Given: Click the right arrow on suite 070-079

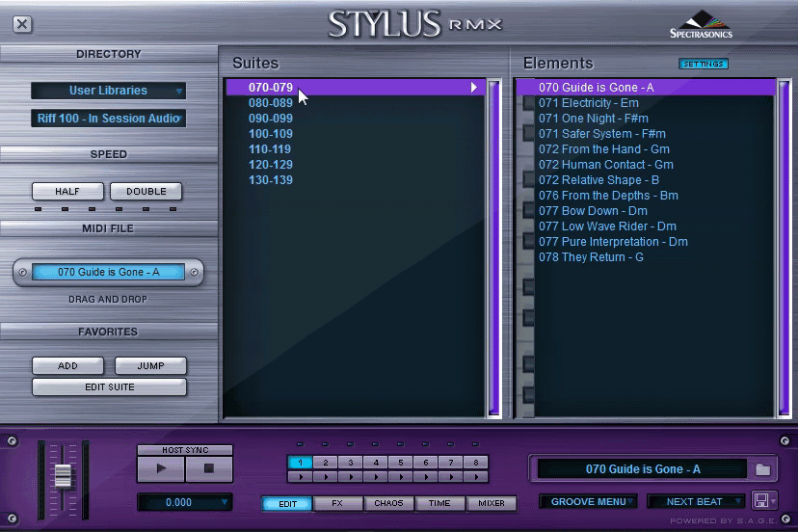Looking at the screenshot, I should [x=474, y=88].
